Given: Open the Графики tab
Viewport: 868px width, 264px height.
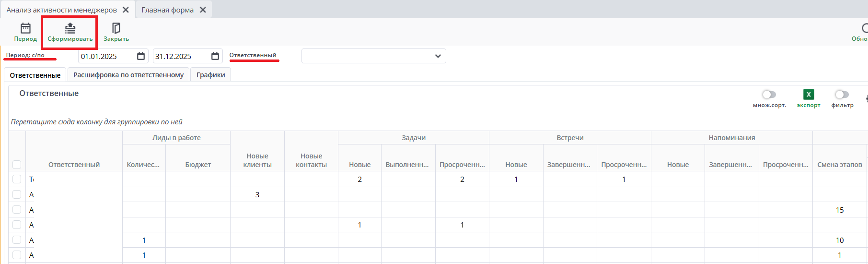Looking at the screenshot, I should [210, 75].
